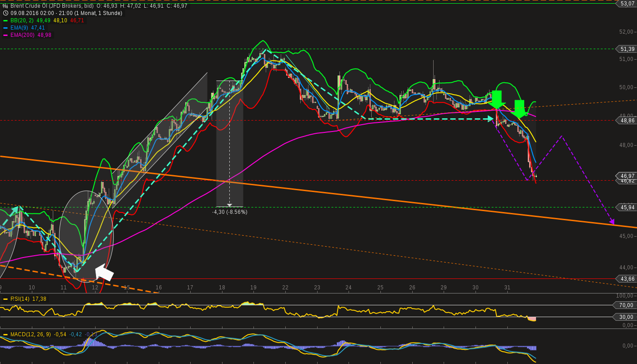This screenshot has height=364, width=637.
Task: Click the clock icon beside the date range
Action: point(5,13)
